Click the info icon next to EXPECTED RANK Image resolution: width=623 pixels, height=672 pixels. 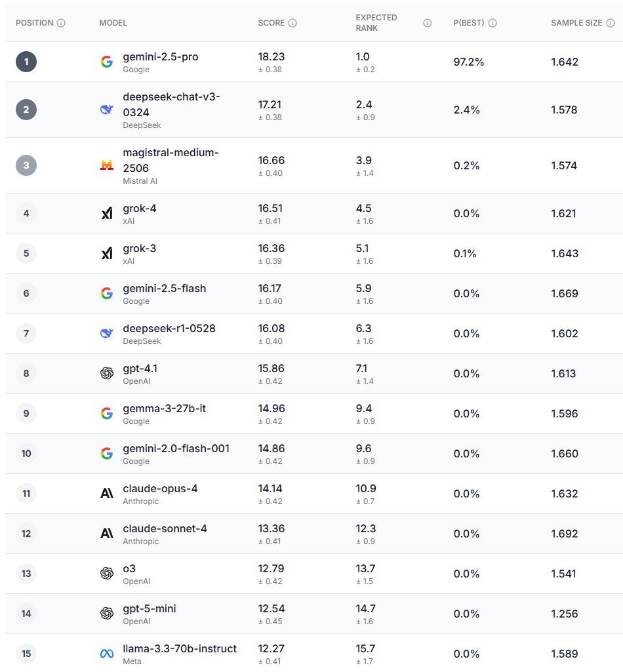click(428, 23)
